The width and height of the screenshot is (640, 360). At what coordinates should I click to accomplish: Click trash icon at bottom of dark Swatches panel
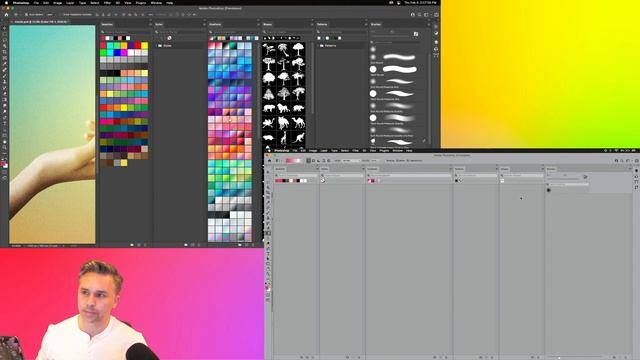click(x=145, y=245)
